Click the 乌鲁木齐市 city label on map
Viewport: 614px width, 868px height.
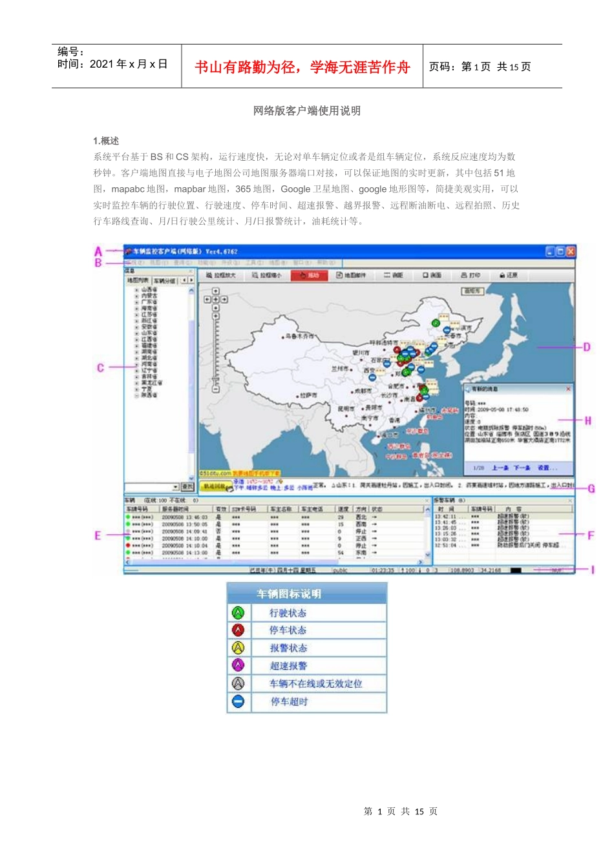point(300,336)
